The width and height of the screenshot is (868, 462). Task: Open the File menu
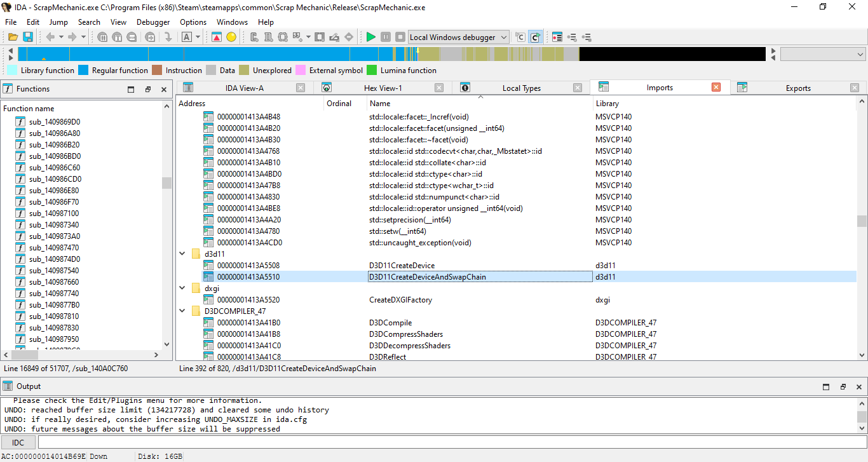(x=11, y=22)
